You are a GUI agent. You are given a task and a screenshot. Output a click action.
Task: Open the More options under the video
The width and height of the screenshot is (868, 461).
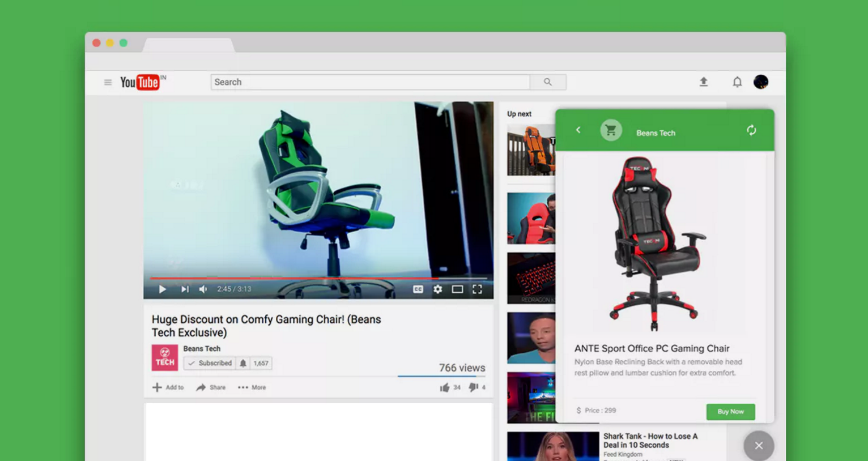(251, 387)
